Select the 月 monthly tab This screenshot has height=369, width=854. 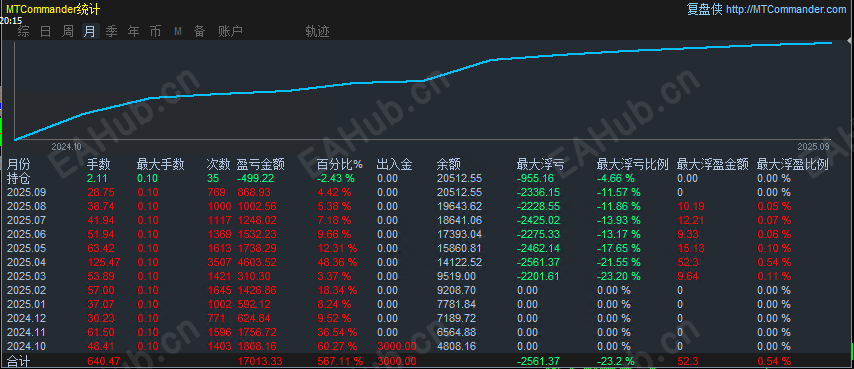(90, 32)
